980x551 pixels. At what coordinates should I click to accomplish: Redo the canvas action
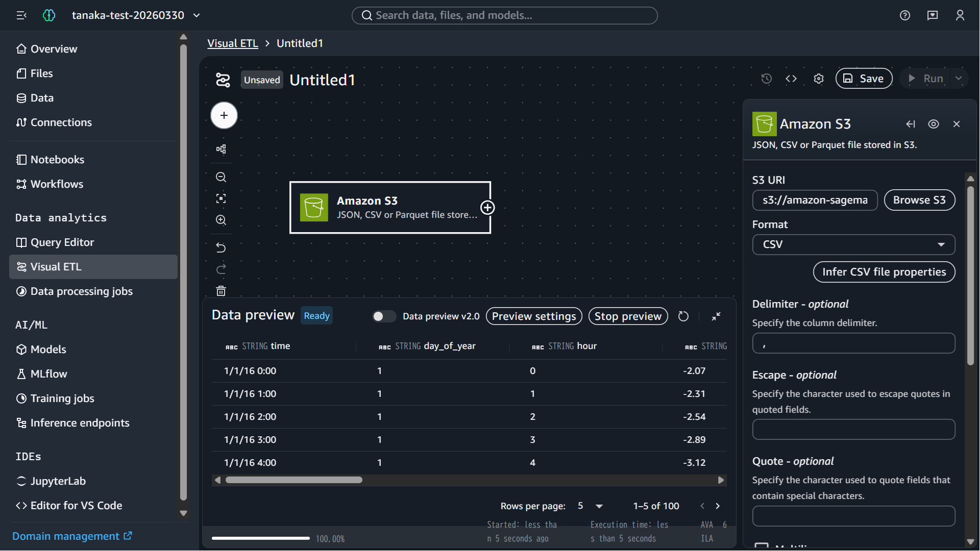(221, 269)
